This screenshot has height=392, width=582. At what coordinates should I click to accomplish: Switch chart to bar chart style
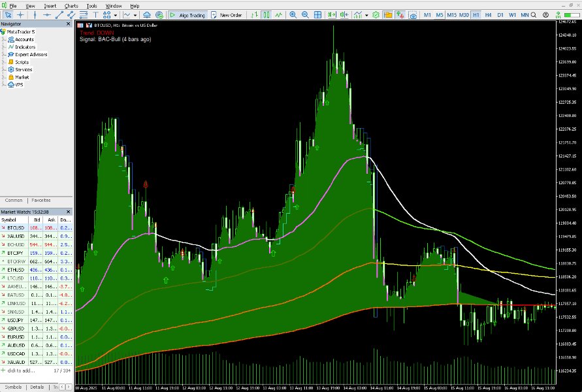[x=254, y=15]
